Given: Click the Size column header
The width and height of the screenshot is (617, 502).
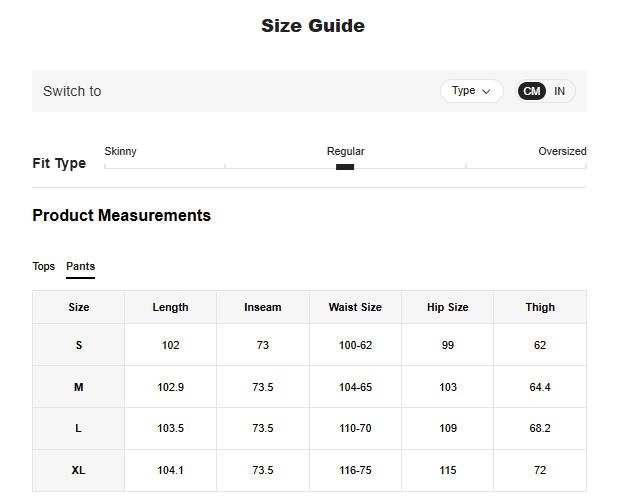Looking at the screenshot, I should click(x=79, y=307).
